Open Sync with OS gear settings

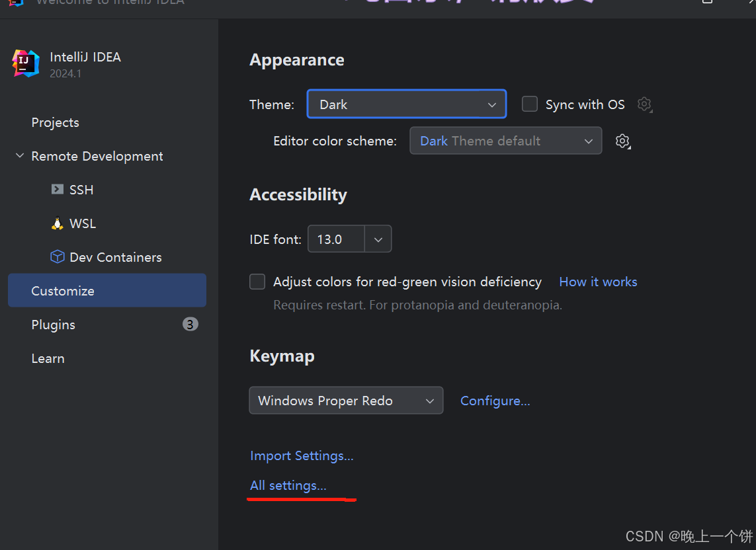coord(645,104)
